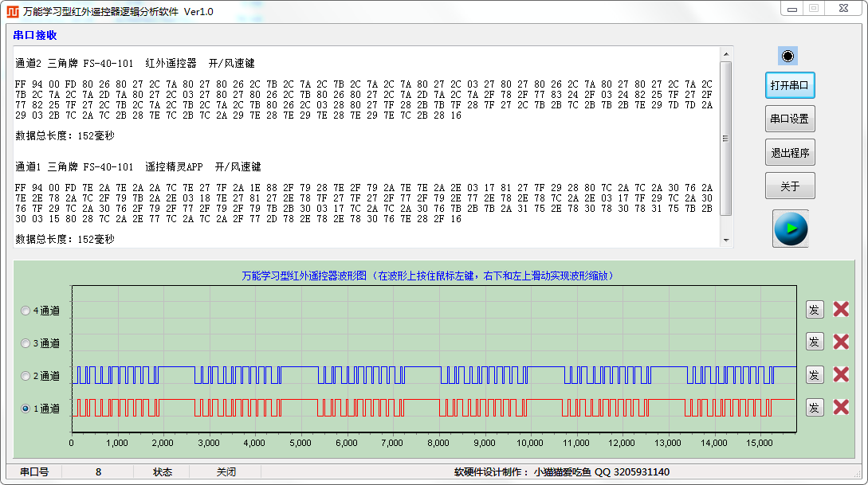Screen dimensions: 868x485
Task: Select the 2通道 radio button
Action: tap(26, 376)
